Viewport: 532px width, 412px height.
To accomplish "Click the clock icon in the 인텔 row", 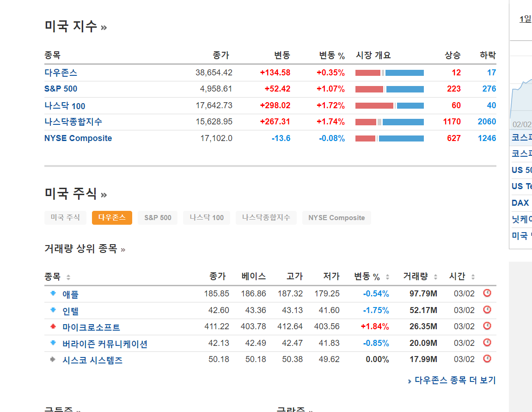I will point(487,309).
